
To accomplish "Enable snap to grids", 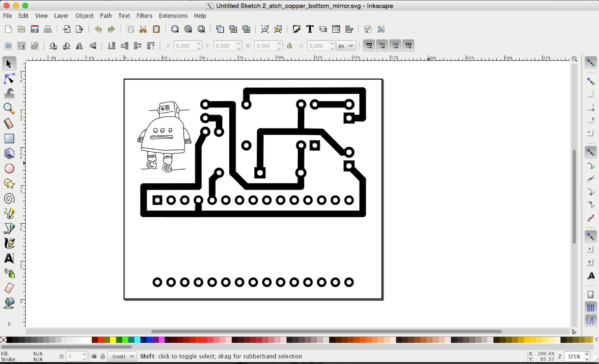I will click(591, 307).
